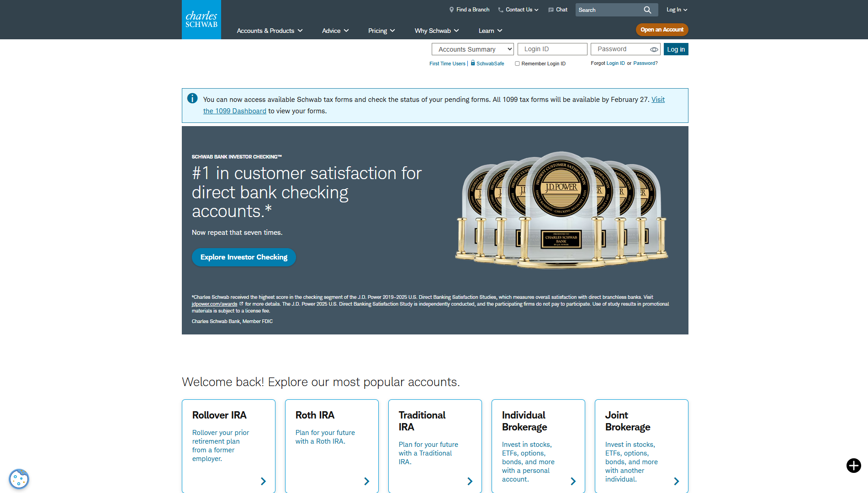Click Explore Investor Checking button
The image size is (868, 493).
coord(244,257)
